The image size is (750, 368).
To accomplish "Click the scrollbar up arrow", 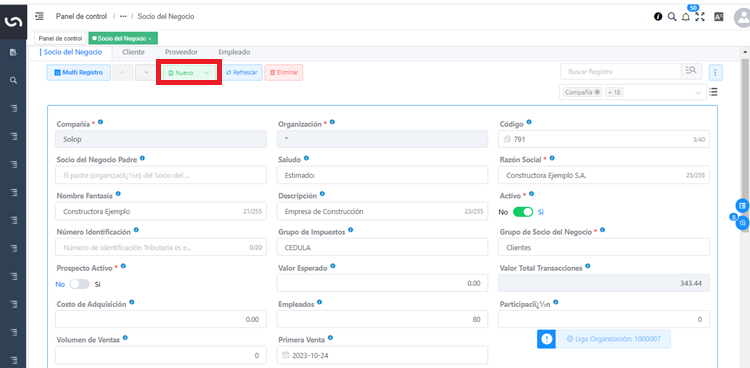I will pos(745,52).
